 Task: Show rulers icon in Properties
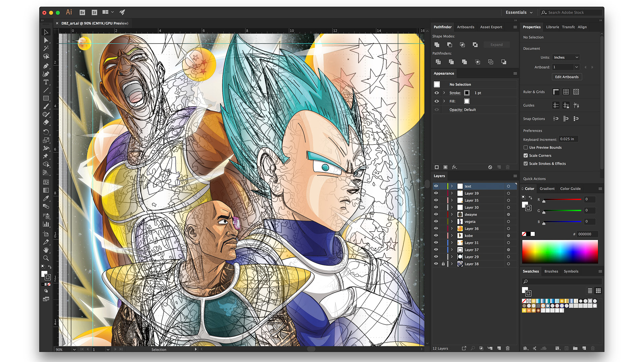coord(556,92)
